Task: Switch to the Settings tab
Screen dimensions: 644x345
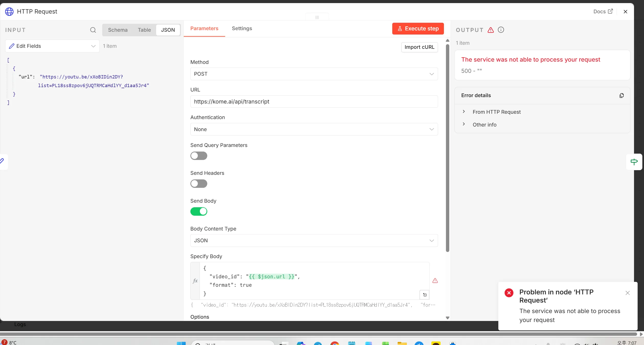Action: click(x=242, y=28)
